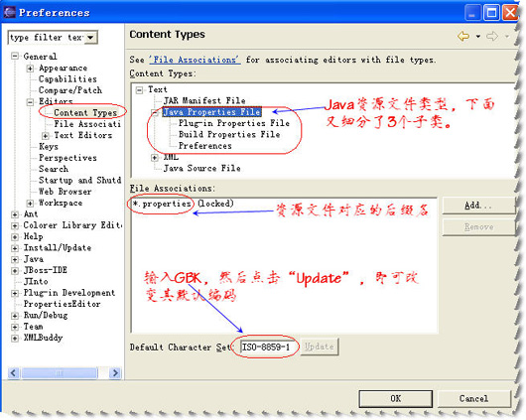Select Java Source File content type
The height and width of the screenshot is (420, 526).
(x=201, y=168)
